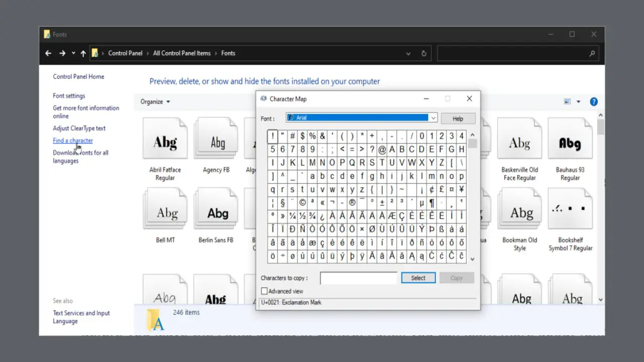This screenshot has height=362, width=644.
Task: Click Fonts window scrollbar down arrow
Action: (x=600, y=299)
